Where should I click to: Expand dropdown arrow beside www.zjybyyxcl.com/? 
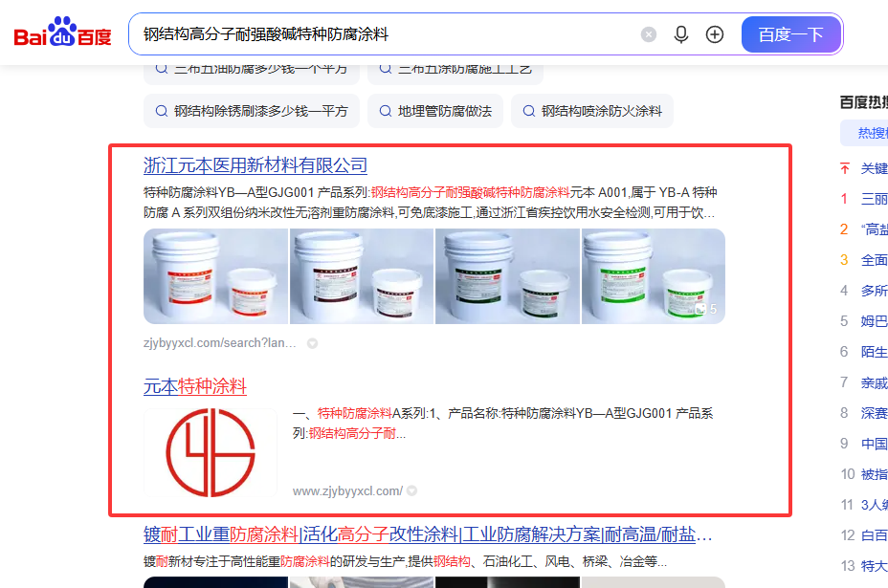pyautogui.click(x=411, y=491)
